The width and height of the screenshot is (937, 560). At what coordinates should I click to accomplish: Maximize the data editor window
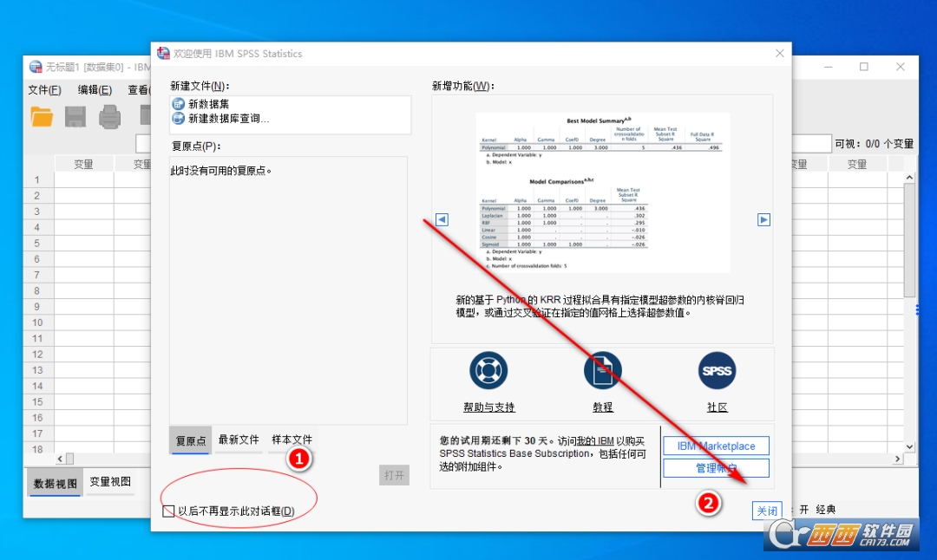coord(863,67)
